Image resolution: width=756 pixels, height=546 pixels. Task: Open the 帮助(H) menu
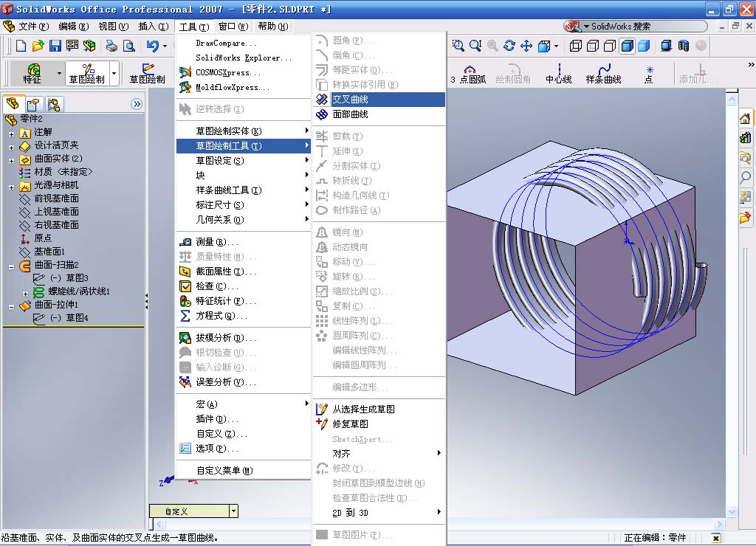[273, 27]
